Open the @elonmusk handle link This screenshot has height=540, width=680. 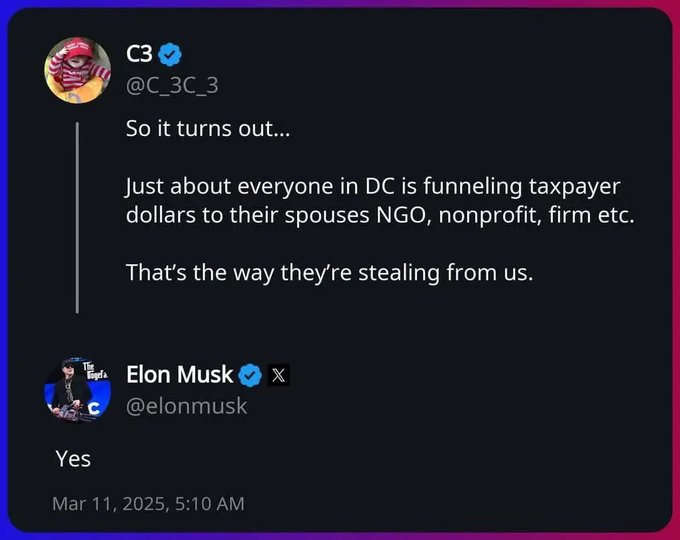[186, 406]
